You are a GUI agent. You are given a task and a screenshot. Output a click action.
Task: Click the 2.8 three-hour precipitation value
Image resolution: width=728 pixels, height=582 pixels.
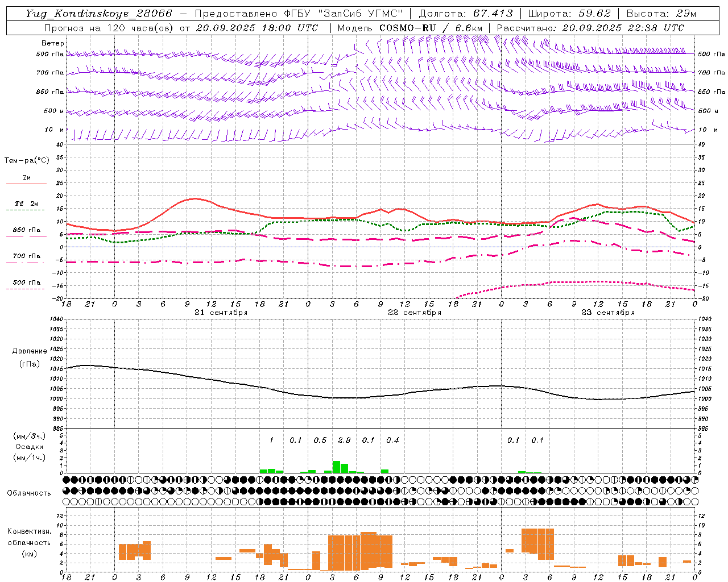(344, 440)
